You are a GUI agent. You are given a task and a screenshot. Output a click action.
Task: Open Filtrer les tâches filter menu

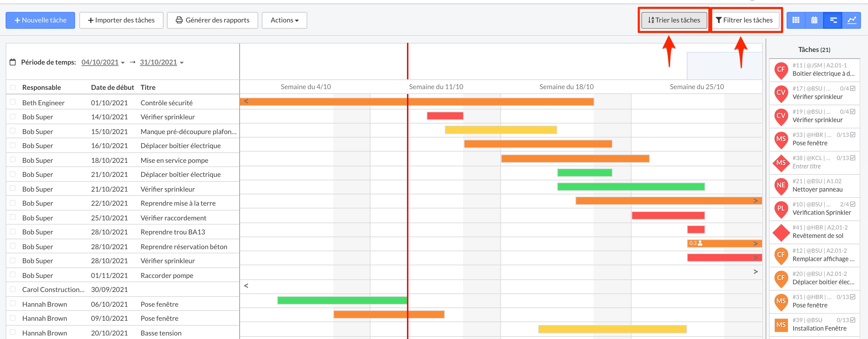(744, 20)
